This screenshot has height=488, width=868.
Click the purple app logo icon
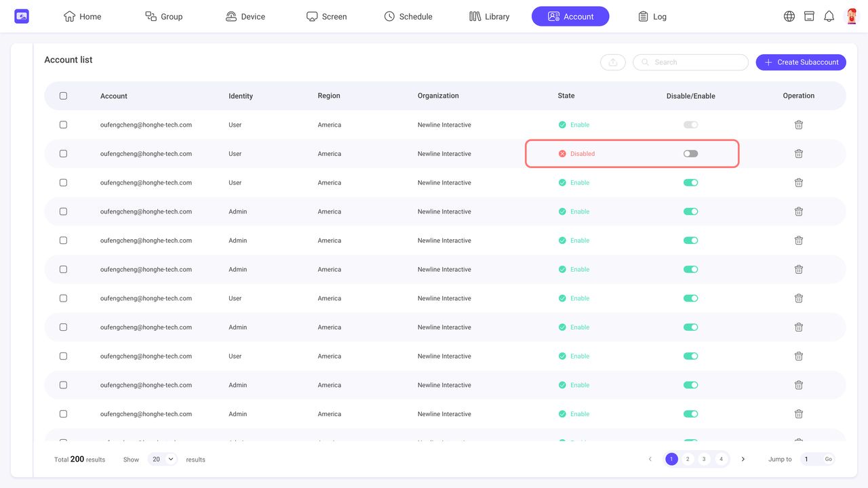[x=22, y=16]
